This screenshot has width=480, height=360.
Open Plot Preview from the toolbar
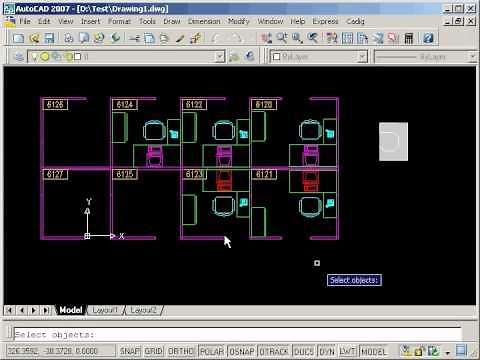84,38
